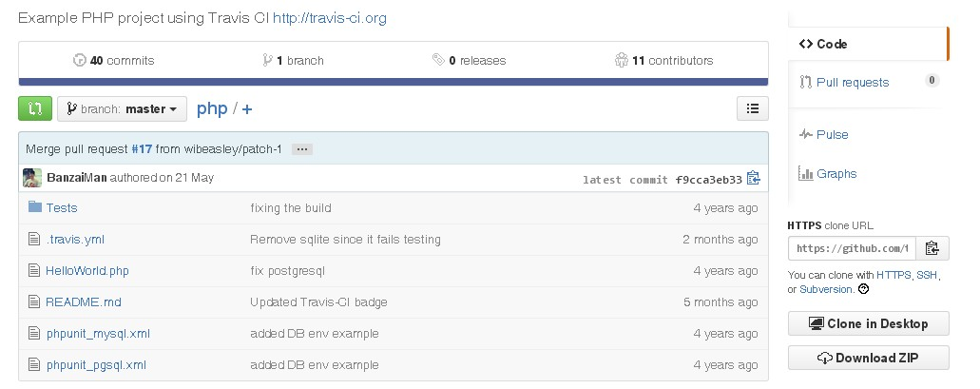
Task: Click the HTTPS clone URL text field
Action: click(x=851, y=248)
